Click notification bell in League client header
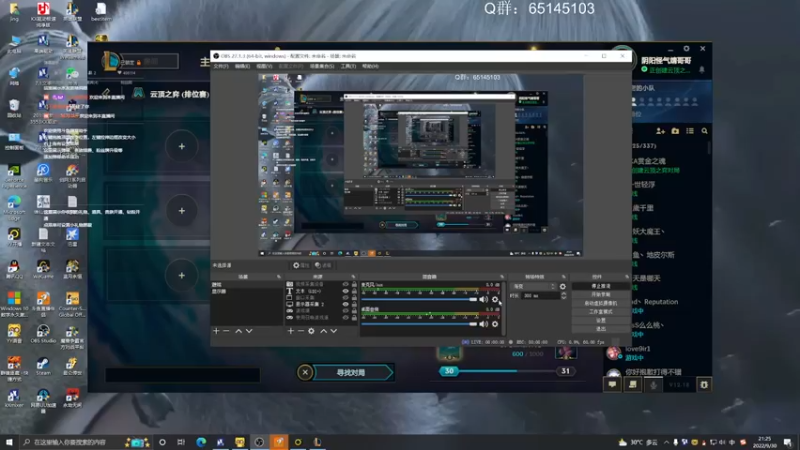 pyautogui.click(x=702, y=69)
